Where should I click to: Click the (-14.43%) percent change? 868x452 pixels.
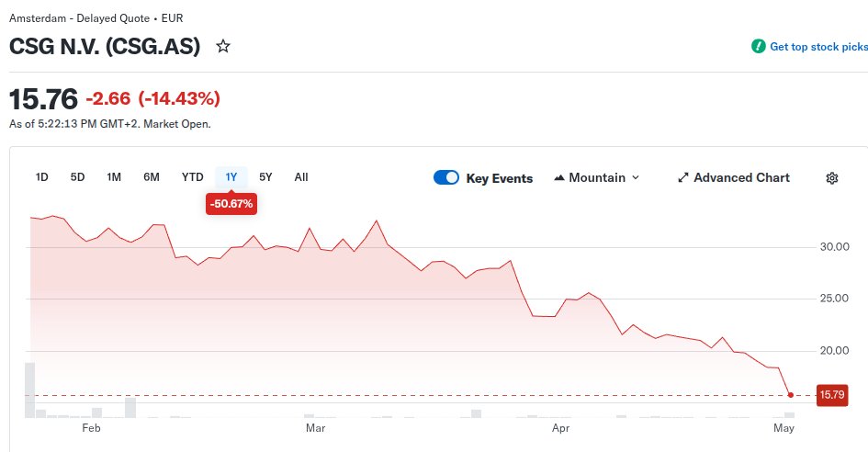click(179, 98)
